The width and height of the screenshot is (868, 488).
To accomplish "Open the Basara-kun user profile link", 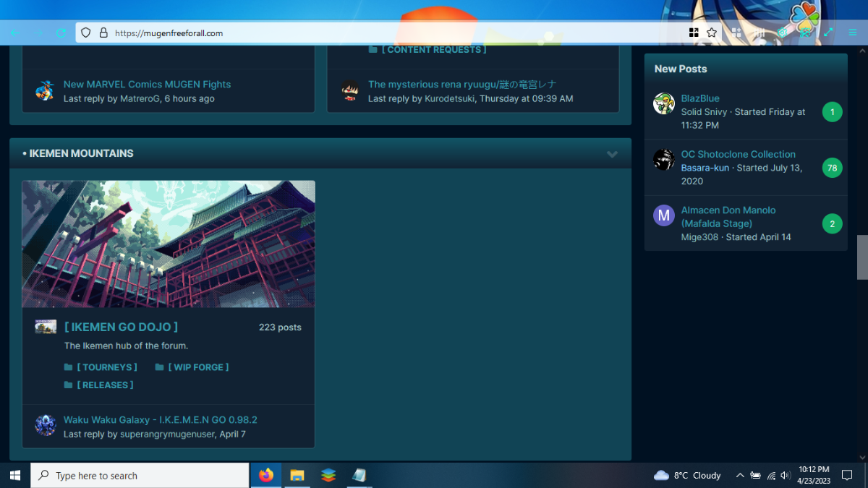I will pyautogui.click(x=705, y=168).
